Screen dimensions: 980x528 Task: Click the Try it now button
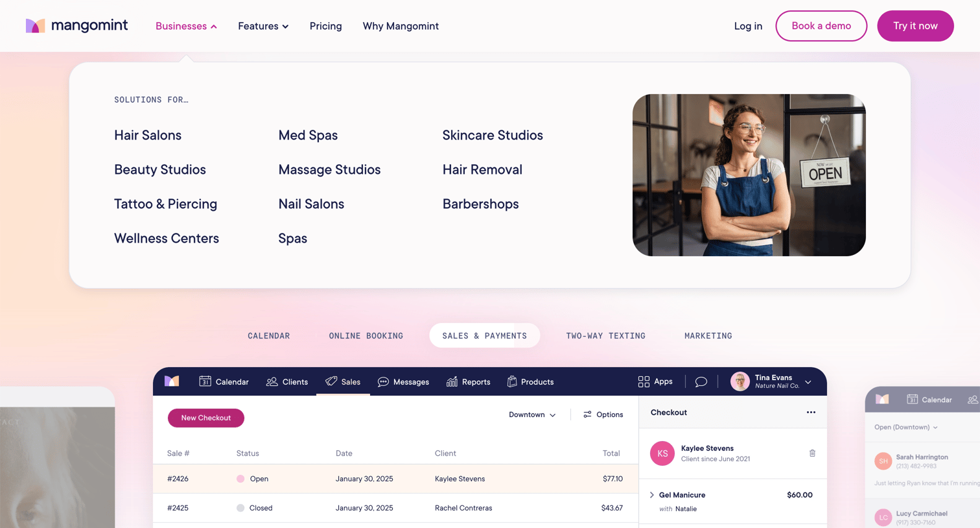(915, 26)
